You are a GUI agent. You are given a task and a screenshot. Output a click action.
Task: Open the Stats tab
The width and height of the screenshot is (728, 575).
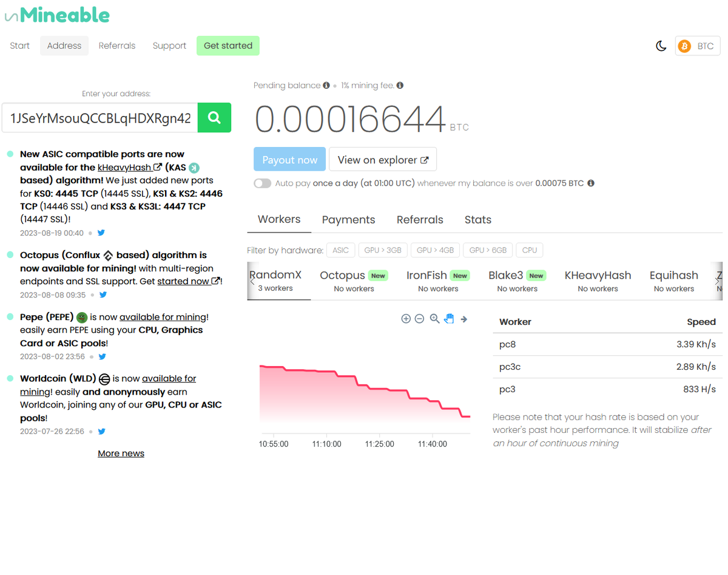tap(477, 219)
